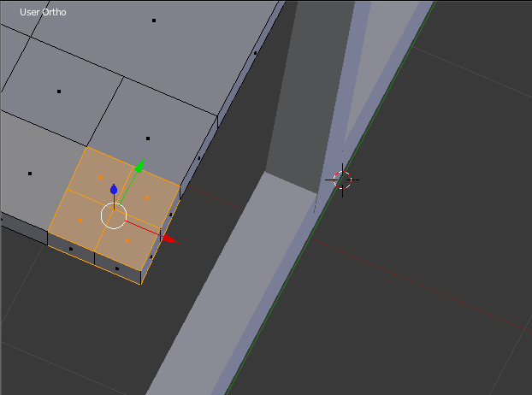532x395 pixels.
Task: Grab the green Y-axis manipulator arrowhead
Action: click(x=140, y=166)
